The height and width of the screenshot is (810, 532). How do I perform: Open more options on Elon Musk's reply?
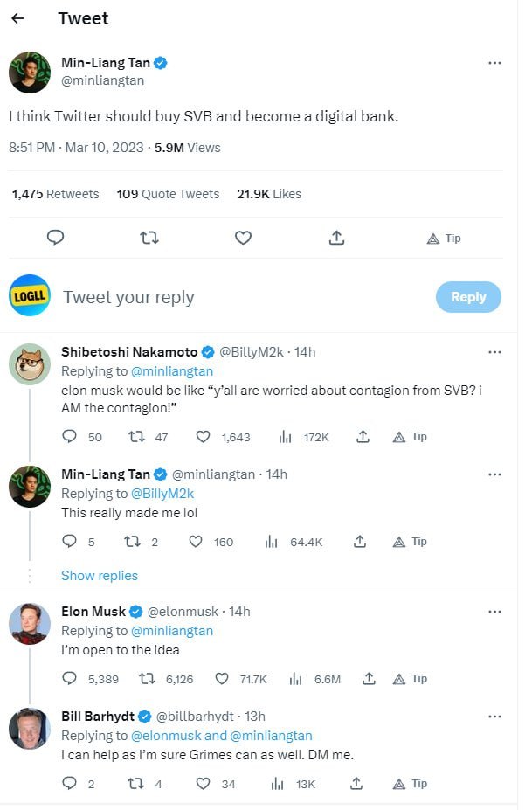tap(494, 612)
